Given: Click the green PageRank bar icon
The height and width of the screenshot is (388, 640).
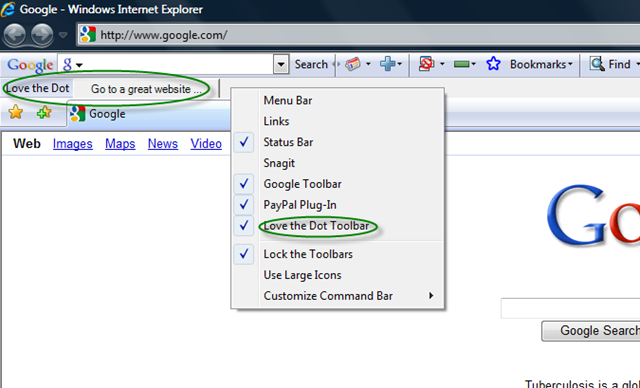Looking at the screenshot, I should [462, 64].
